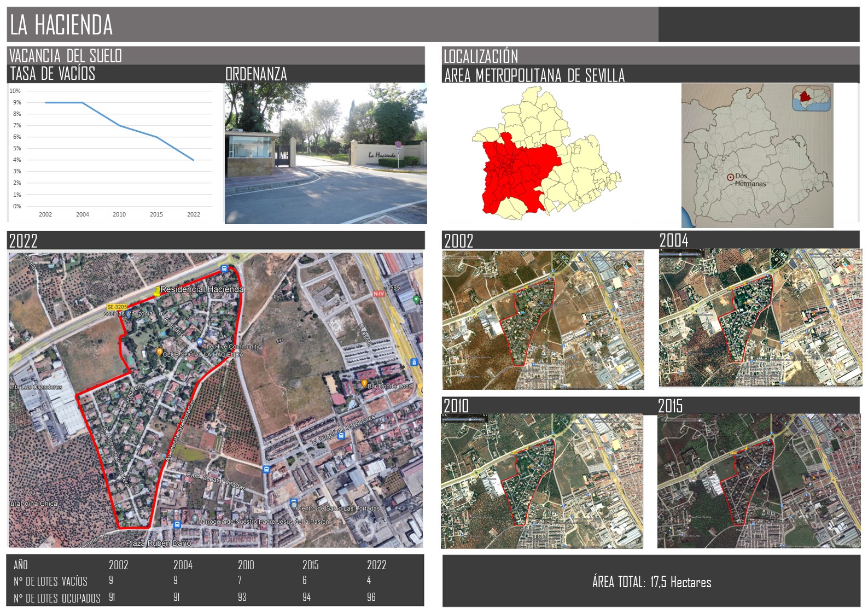This screenshot has height=614, width=868.
Task: Click the red N-IV highway shield
Action: coord(378,294)
